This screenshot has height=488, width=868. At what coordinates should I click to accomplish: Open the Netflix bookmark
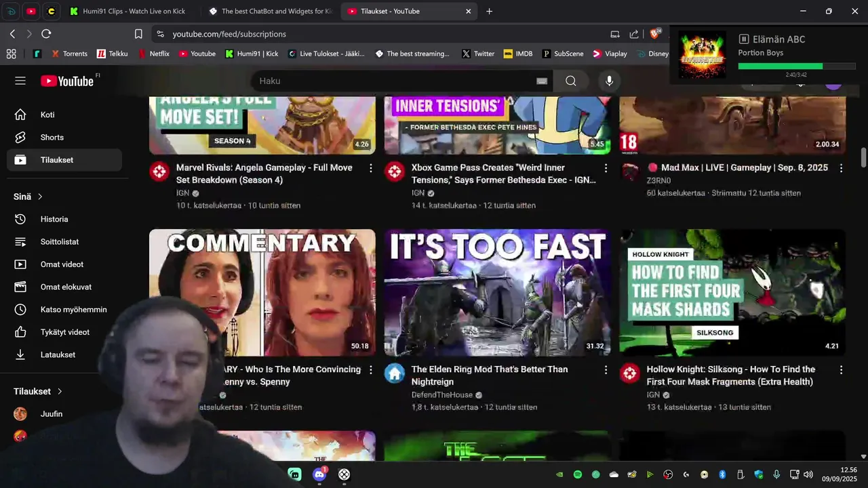tap(154, 54)
